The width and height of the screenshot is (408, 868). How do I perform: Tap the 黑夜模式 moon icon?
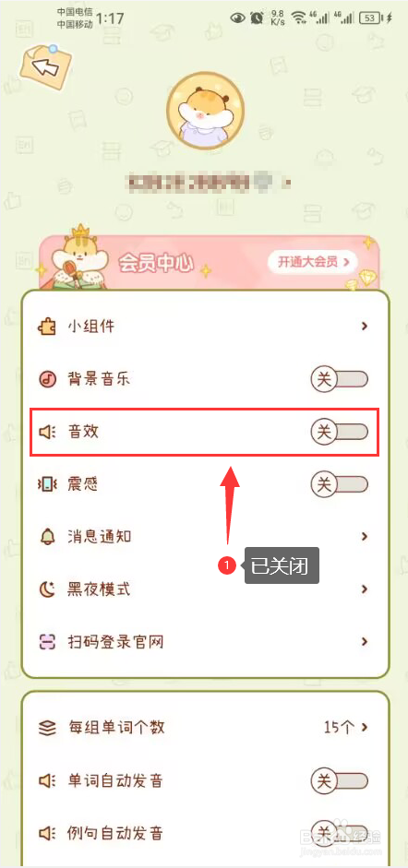click(47, 589)
